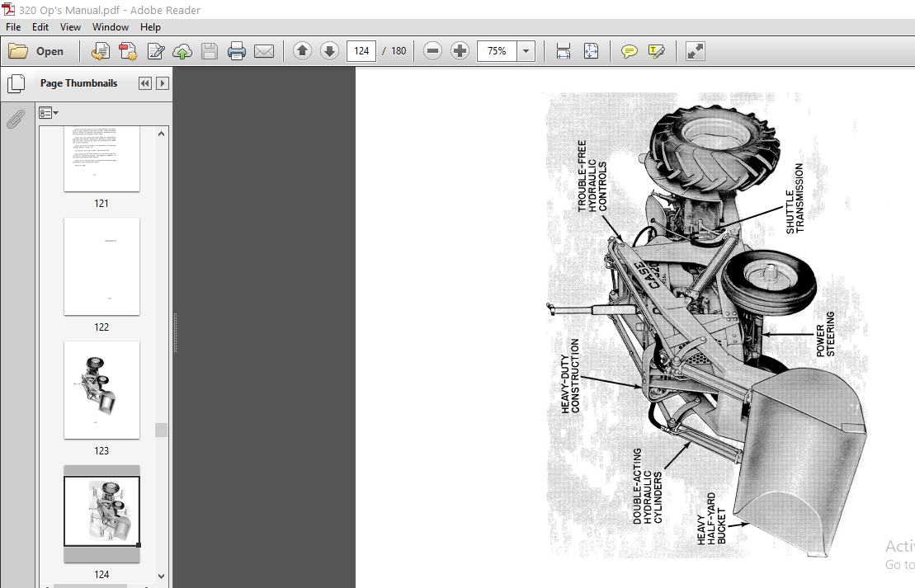
Task: Click the zoom percentage field 75%
Action: pyautogui.click(x=498, y=51)
